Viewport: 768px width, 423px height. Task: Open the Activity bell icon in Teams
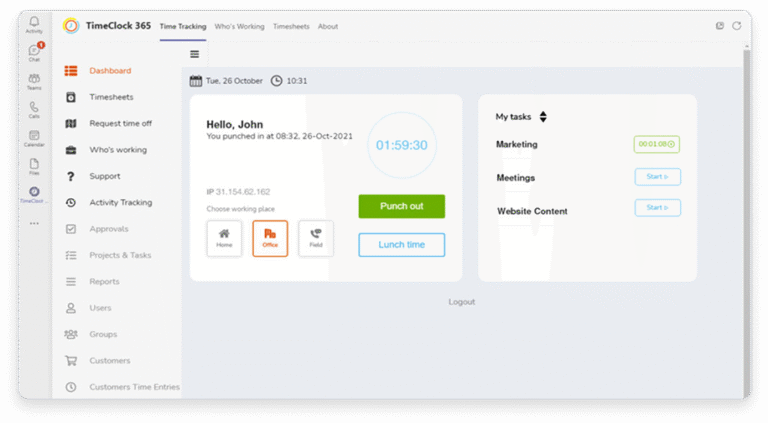click(x=34, y=24)
